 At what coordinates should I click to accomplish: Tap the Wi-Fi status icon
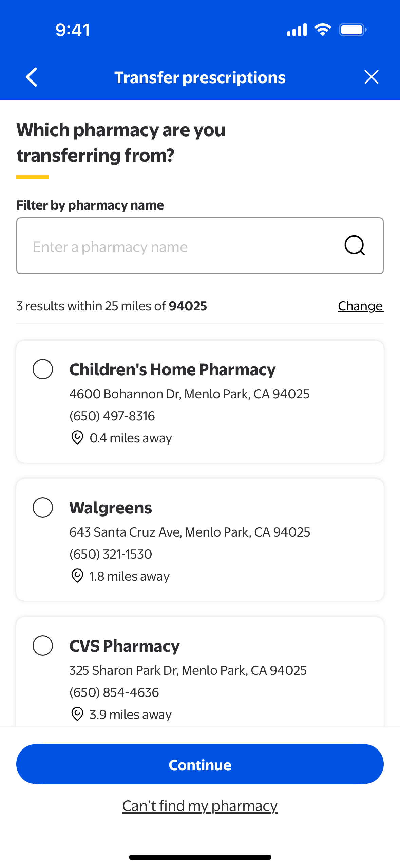[323, 30]
